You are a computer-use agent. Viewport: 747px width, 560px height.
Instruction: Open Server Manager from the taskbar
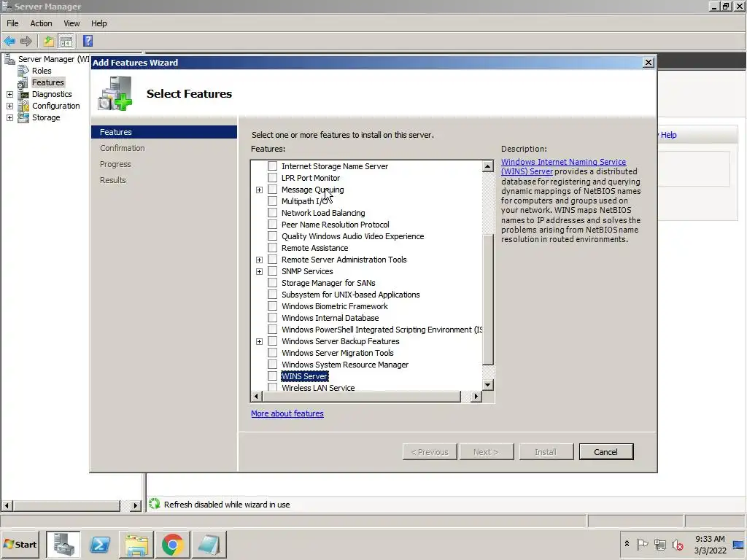(x=63, y=545)
